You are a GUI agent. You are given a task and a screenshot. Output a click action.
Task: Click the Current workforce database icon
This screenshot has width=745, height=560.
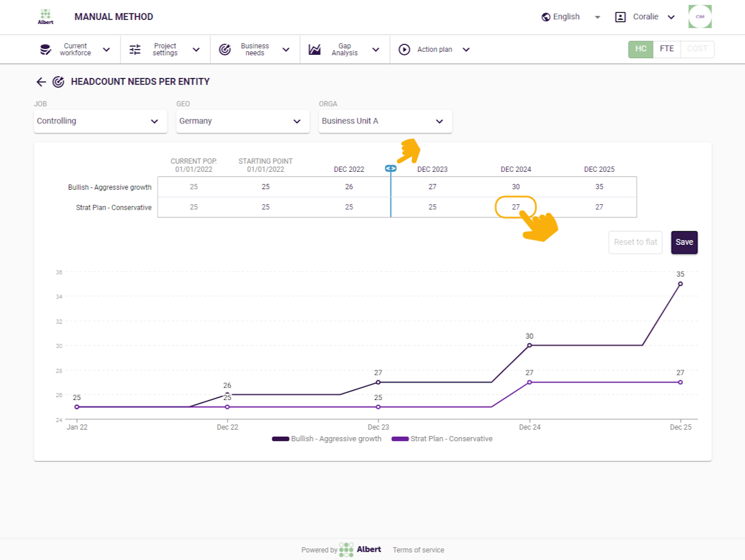(x=45, y=49)
